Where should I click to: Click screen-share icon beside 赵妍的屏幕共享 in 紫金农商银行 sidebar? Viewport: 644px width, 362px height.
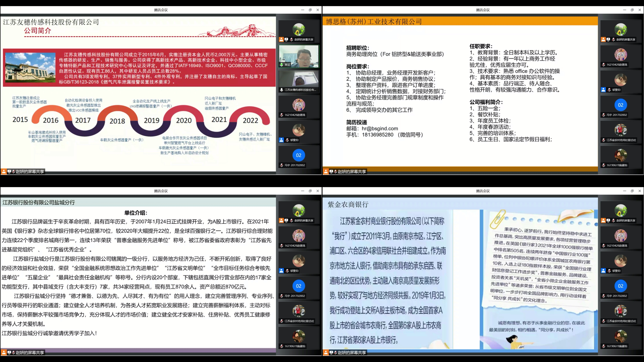click(608, 221)
